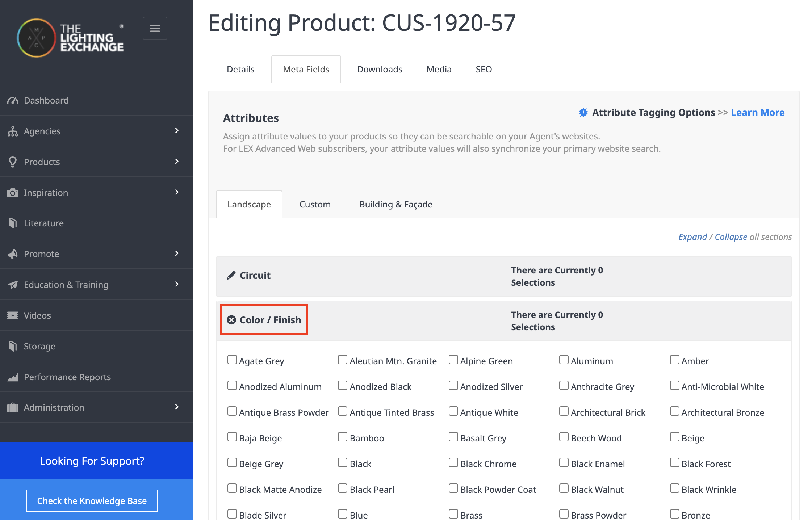Click the Dashboard gauge icon
812x520 pixels.
(x=13, y=100)
